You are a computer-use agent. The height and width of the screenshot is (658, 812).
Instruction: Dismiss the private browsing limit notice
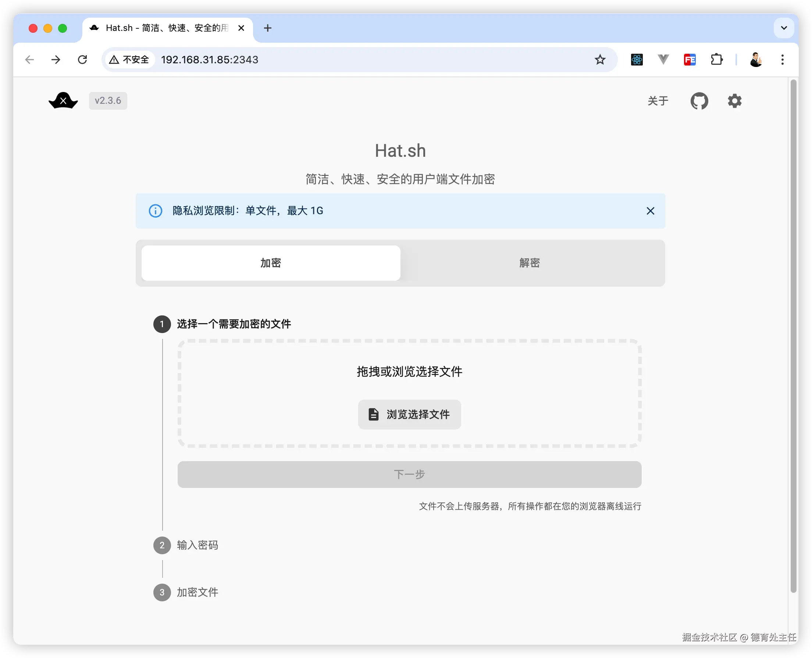[x=650, y=211]
